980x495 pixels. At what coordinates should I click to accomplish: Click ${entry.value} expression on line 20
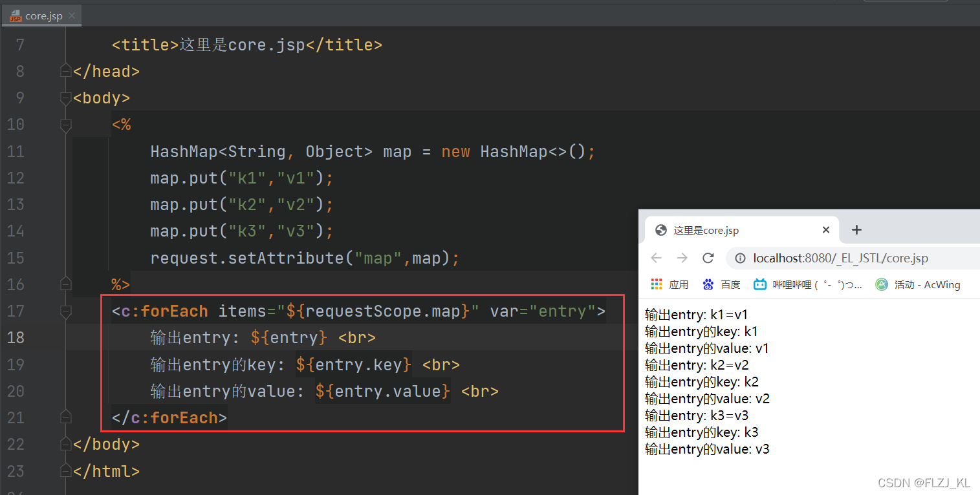click(382, 392)
